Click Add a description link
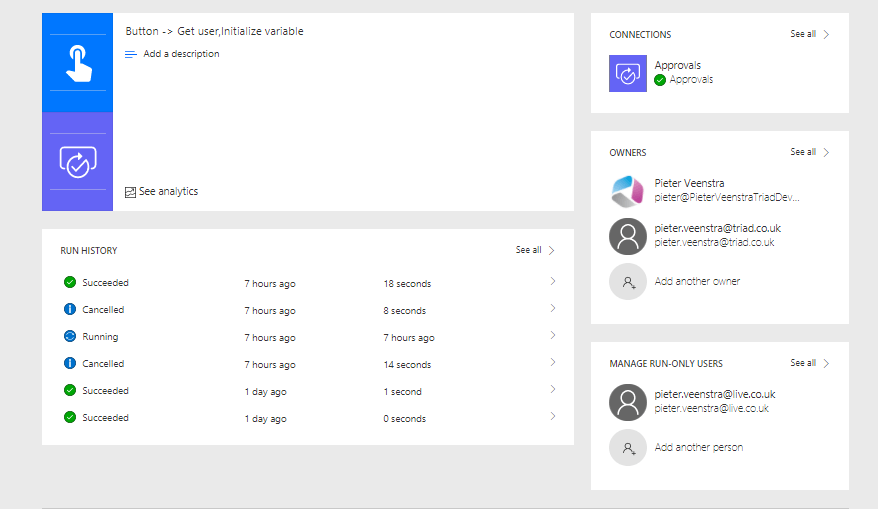The image size is (878, 509). (x=181, y=54)
